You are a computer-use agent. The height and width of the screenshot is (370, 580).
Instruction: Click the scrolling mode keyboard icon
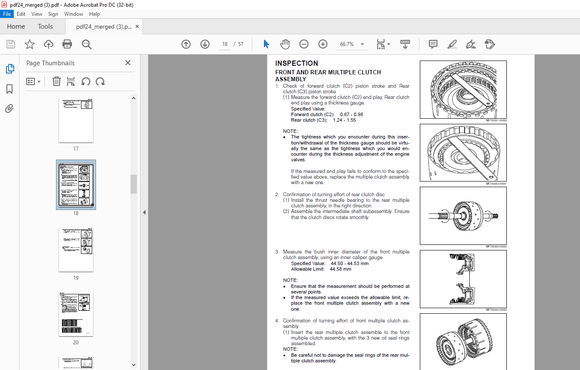(405, 44)
